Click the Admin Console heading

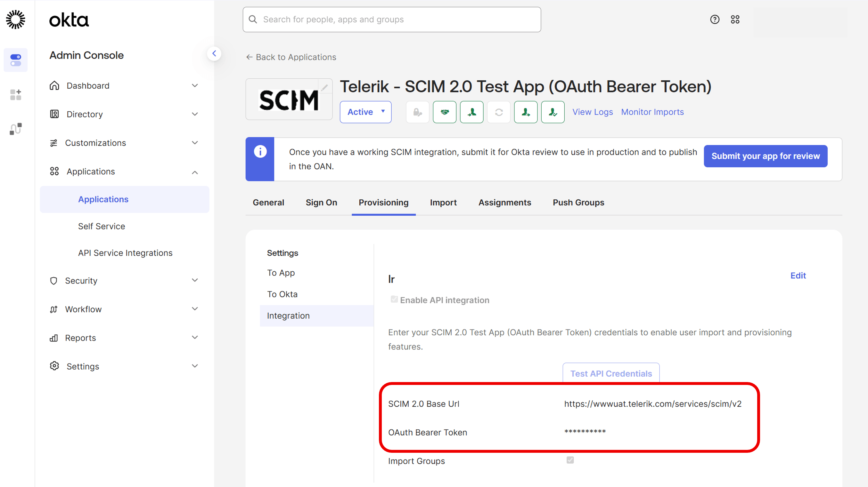click(86, 55)
